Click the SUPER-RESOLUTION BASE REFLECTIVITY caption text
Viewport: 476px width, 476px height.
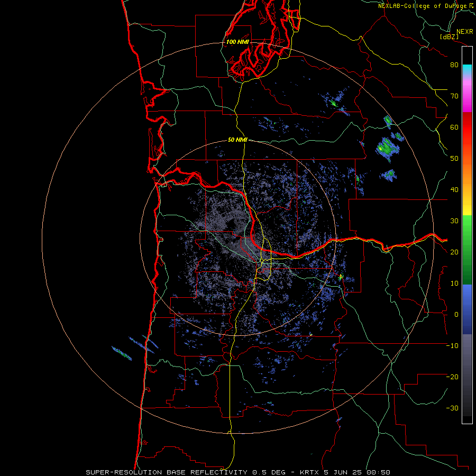click(167, 472)
